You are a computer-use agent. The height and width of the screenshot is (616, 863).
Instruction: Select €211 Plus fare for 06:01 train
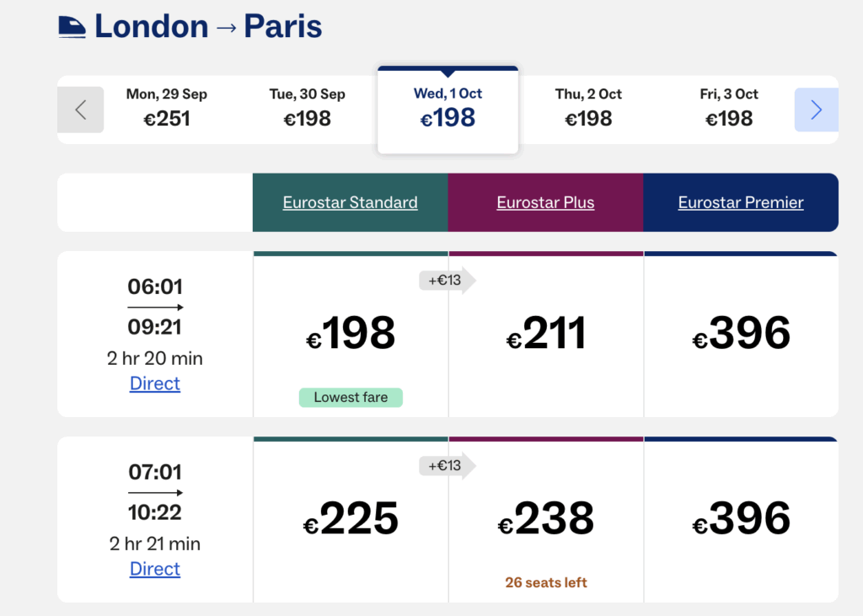click(546, 334)
